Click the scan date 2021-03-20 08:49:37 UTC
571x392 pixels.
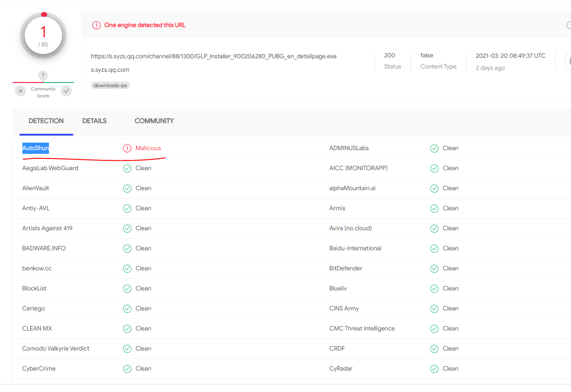click(x=510, y=55)
